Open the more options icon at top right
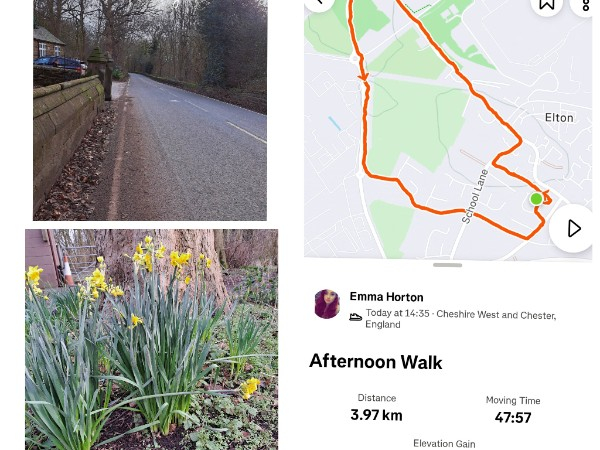This screenshot has width=600, height=450. tap(585, 5)
